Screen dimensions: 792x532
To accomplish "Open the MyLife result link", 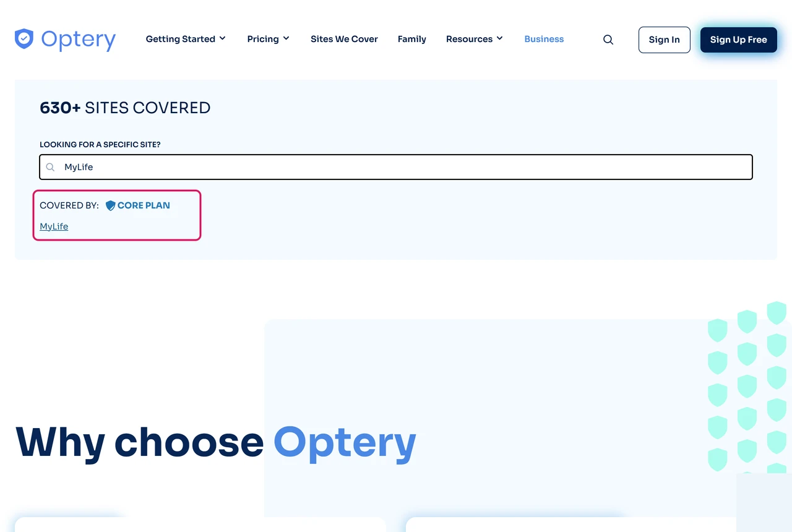I will click(x=54, y=226).
